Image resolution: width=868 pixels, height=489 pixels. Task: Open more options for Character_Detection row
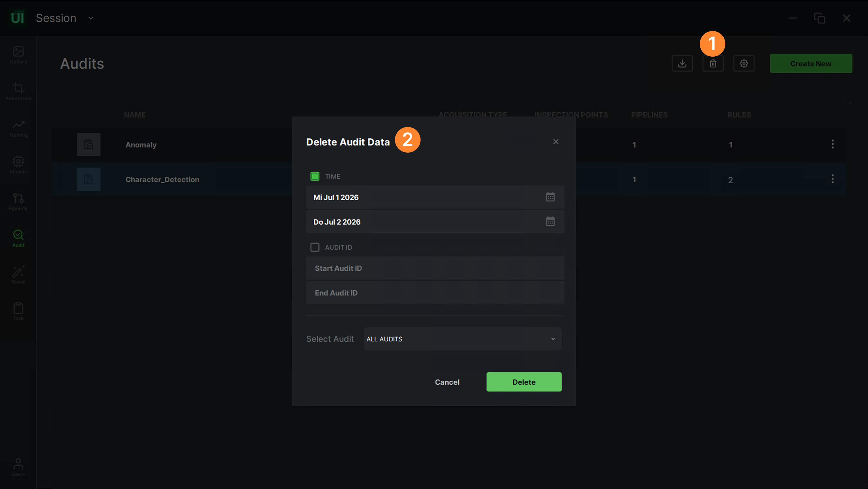(832, 179)
